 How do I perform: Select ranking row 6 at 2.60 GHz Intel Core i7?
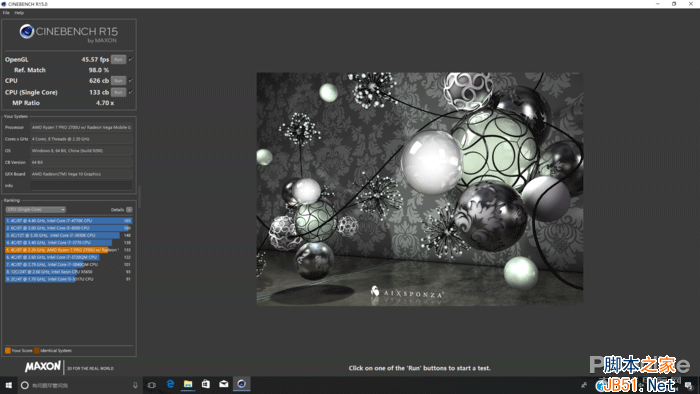click(x=69, y=257)
